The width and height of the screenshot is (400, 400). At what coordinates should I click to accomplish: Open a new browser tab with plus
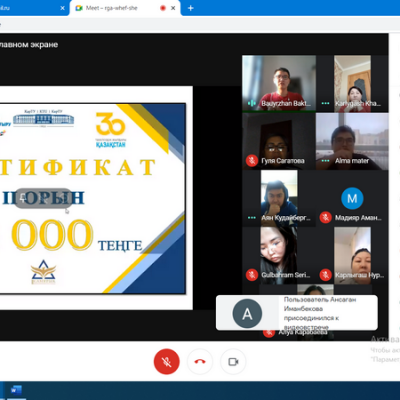click(191, 8)
